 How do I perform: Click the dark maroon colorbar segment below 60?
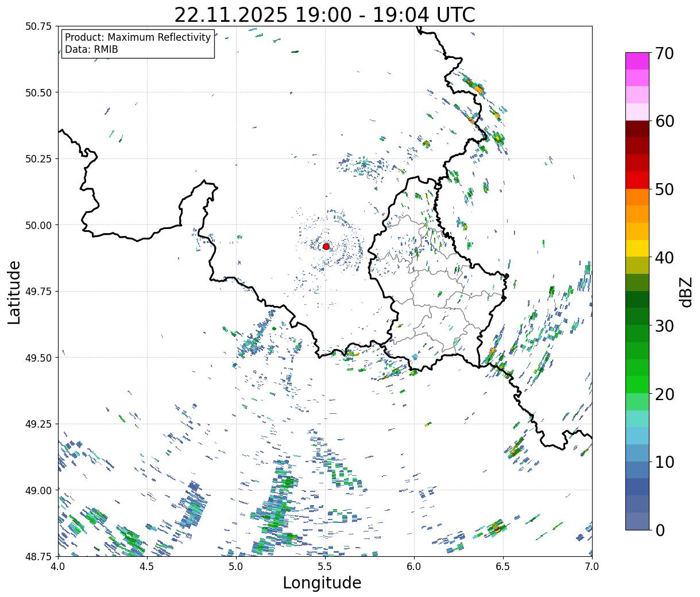point(637,129)
